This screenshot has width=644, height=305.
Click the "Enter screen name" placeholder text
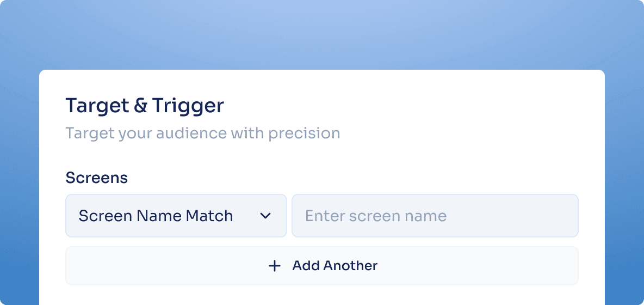[375, 216]
